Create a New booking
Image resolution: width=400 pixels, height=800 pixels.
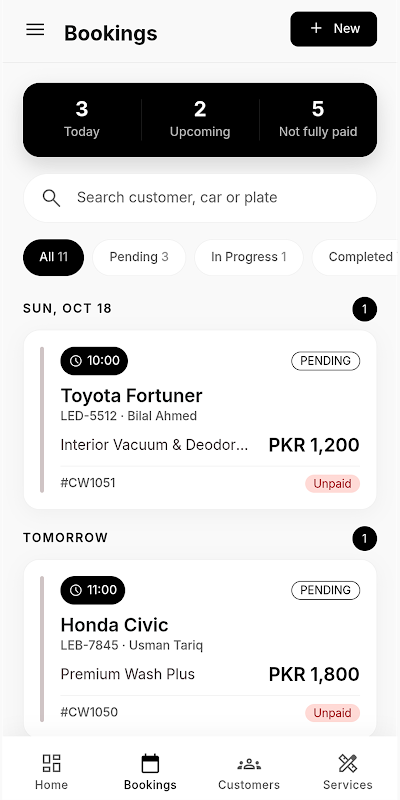(x=334, y=29)
